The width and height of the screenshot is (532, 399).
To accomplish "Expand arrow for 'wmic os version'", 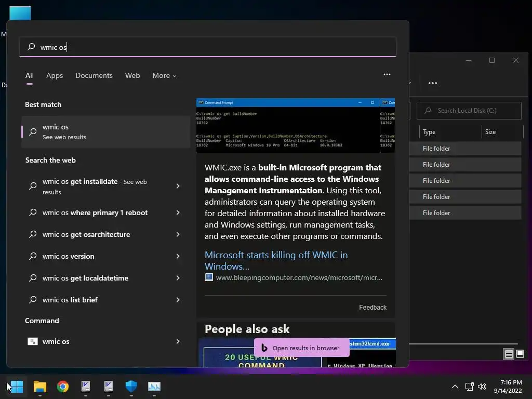I will coord(178,256).
